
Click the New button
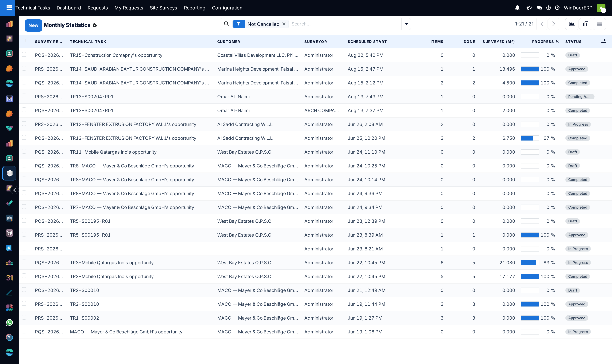[x=33, y=25]
